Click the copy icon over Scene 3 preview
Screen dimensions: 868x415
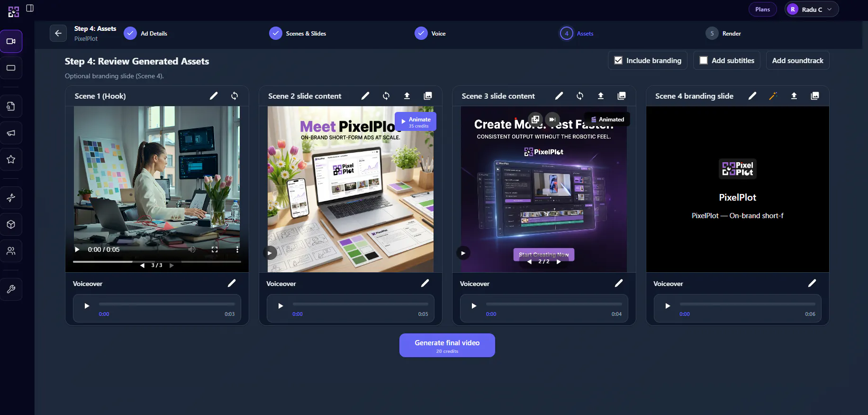click(x=535, y=119)
